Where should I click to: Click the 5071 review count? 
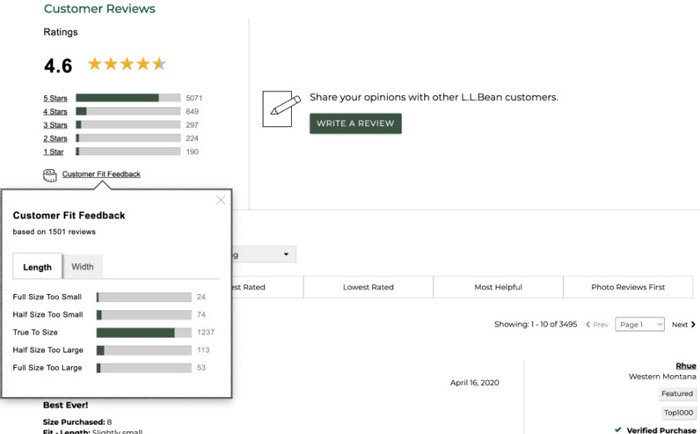click(194, 98)
